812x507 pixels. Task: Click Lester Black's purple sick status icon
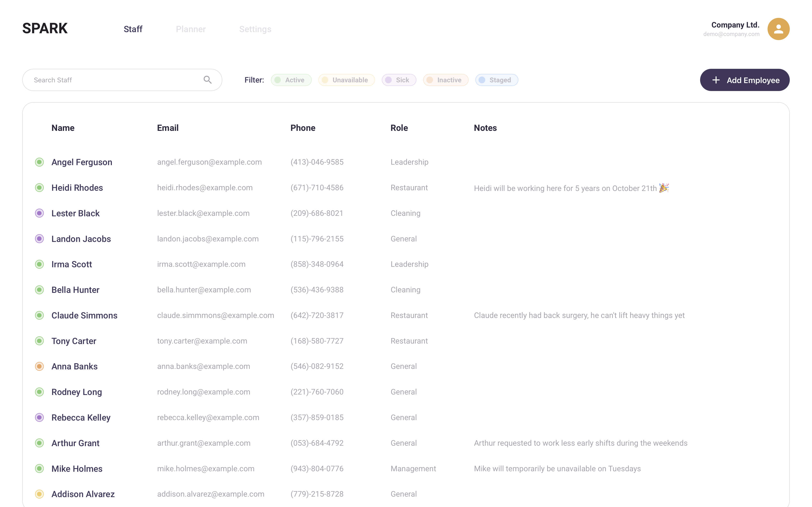tap(39, 213)
